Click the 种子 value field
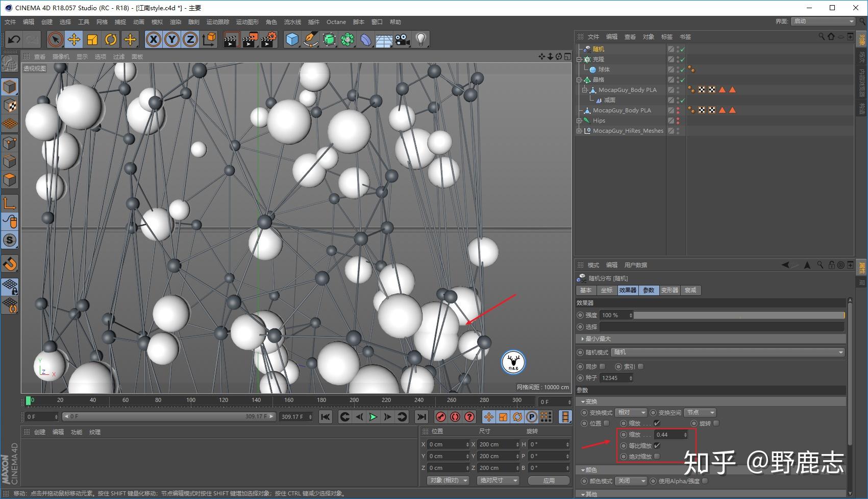This screenshot has height=499, width=868. coord(617,378)
